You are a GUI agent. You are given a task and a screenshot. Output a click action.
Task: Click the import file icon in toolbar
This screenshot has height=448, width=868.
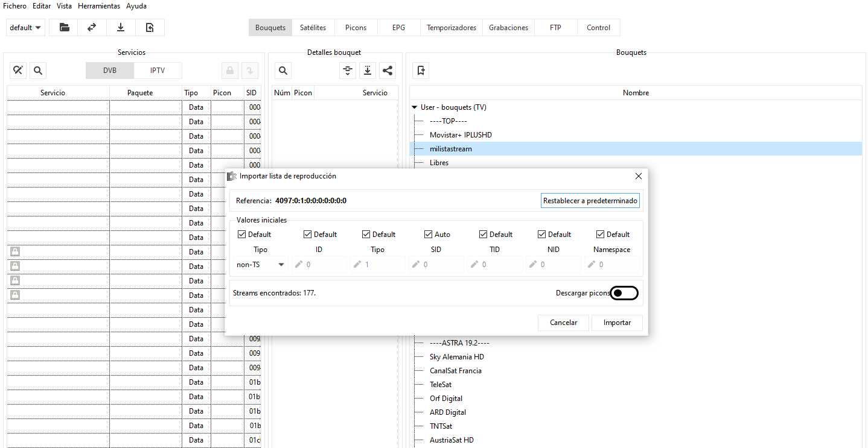click(150, 28)
